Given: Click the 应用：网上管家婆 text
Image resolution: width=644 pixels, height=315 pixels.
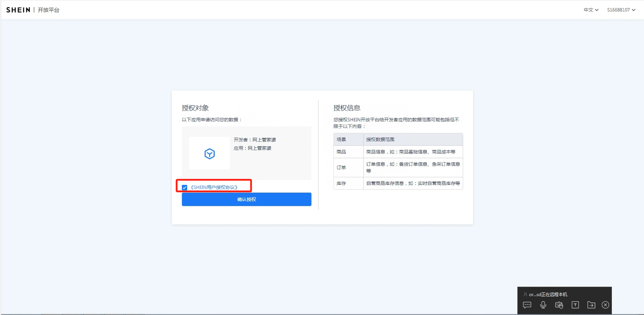Looking at the screenshot, I should click(x=252, y=148).
